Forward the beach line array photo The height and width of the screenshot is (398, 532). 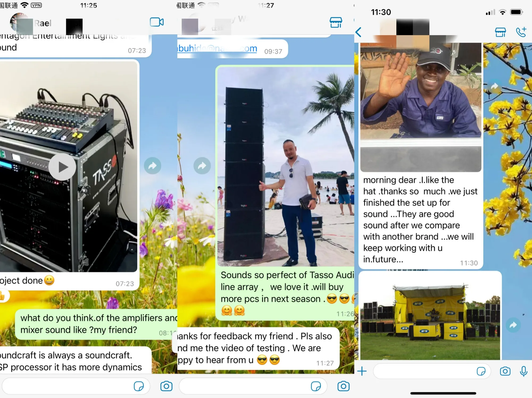202,166
